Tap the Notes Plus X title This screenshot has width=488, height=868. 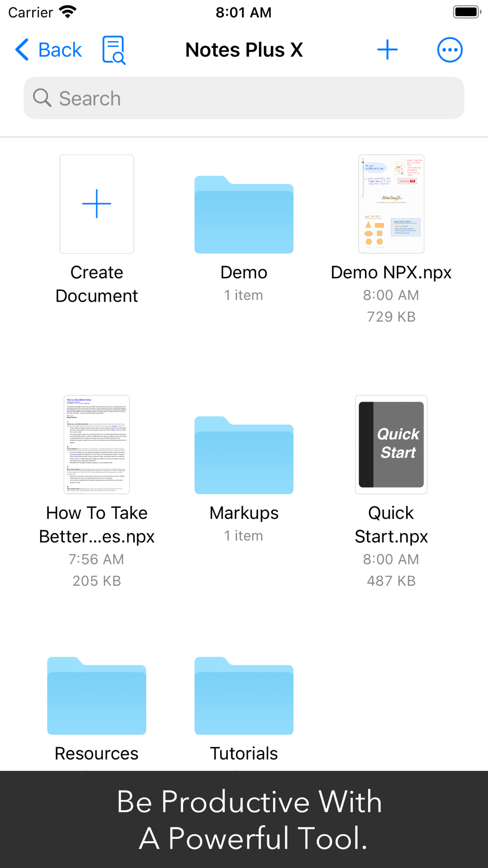point(244,50)
